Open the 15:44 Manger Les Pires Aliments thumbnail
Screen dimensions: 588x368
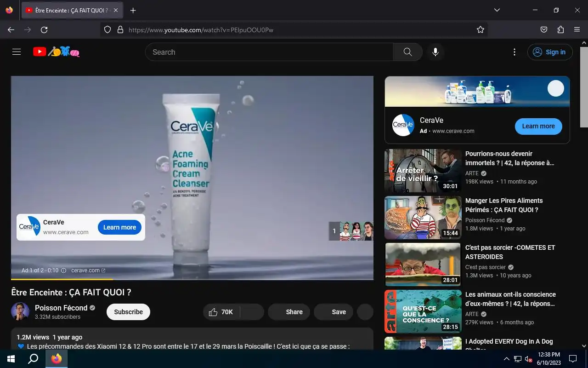tap(423, 218)
